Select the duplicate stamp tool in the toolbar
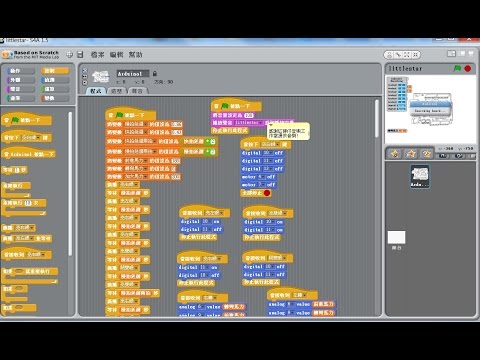This screenshot has width=480, height=360. (x=389, y=55)
